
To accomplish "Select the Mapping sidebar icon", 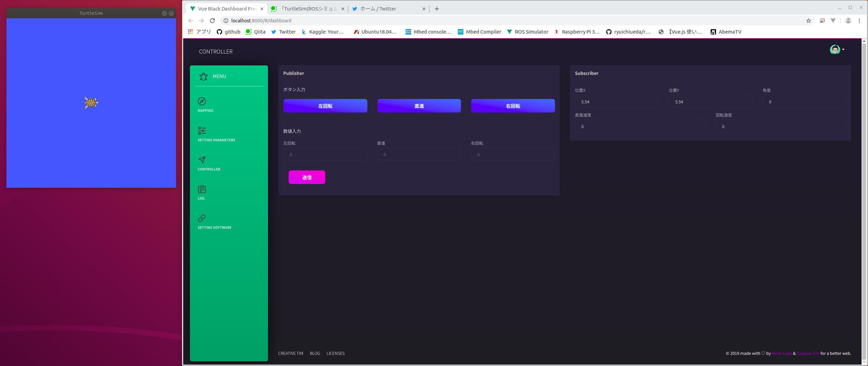I will click(201, 101).
